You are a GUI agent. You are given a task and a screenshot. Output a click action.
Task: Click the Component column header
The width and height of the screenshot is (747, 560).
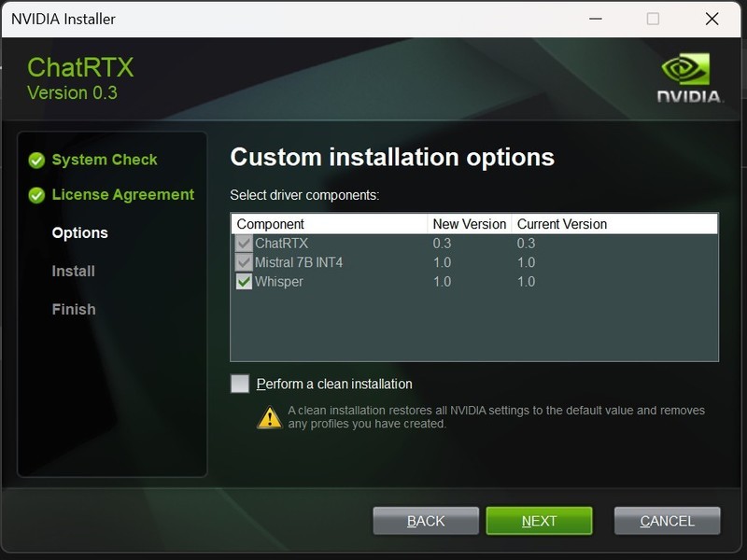pyautogui.click(x=329, y=224)
